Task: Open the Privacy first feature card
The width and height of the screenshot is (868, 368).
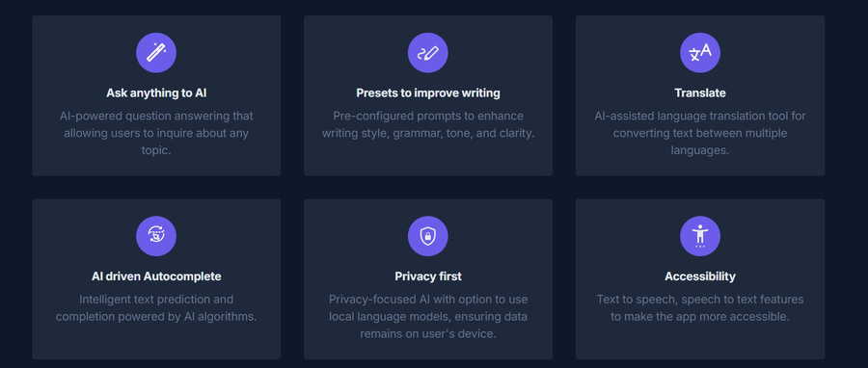Action: pos(428,279)
